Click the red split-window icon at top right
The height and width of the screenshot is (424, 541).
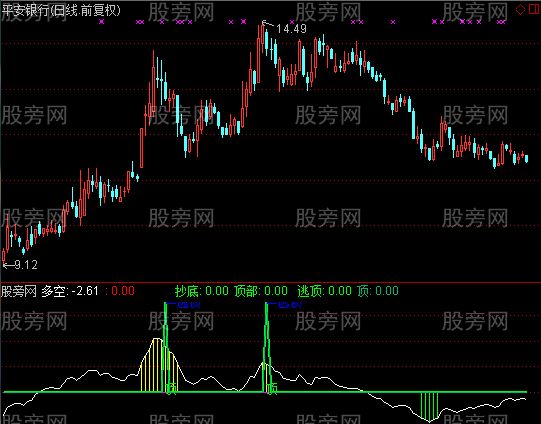534,10
